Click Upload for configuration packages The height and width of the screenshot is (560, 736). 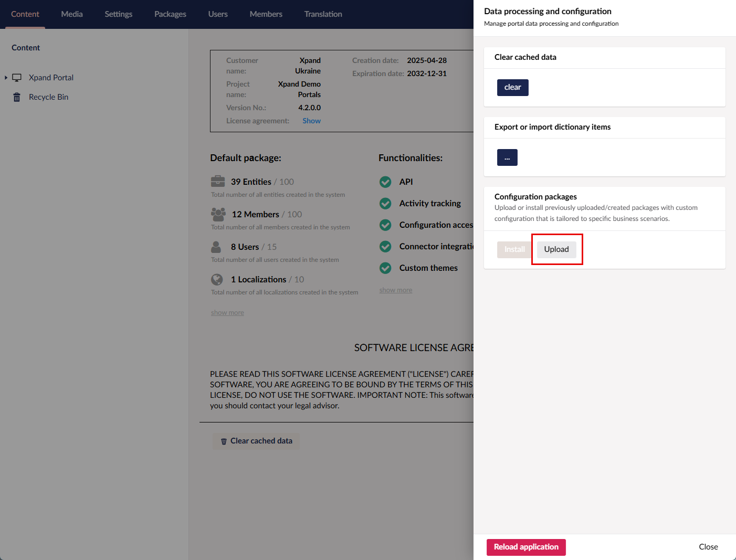pyautogui.click(x=556, y=249)
